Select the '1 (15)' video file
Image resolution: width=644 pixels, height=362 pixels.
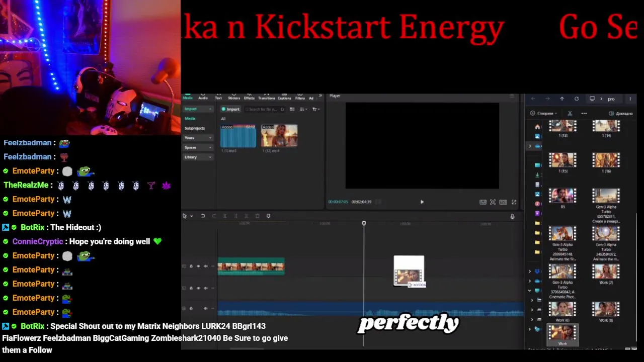point(562,163)
